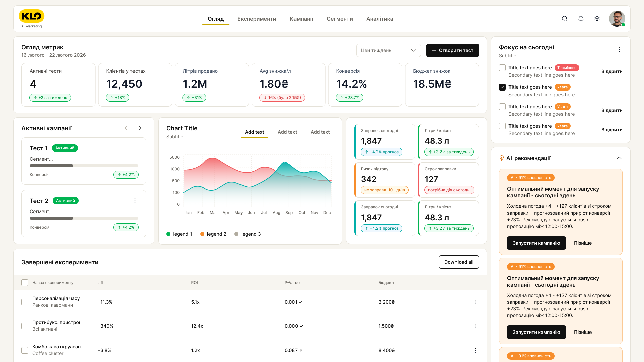Open row menu for Комбо кава+круасан

[x=476, y=350]
